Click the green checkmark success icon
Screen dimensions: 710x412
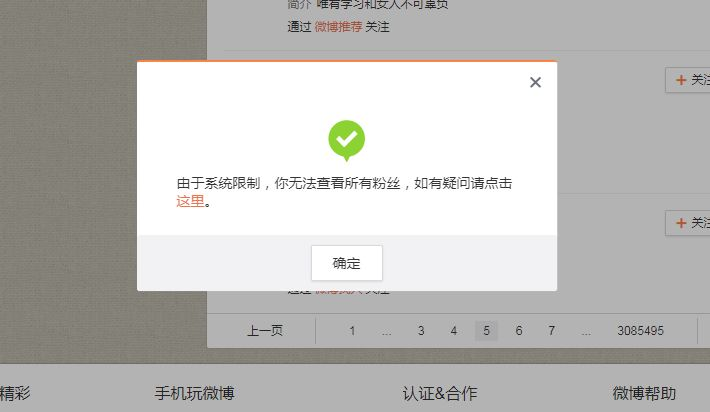click(x=346, y=140)
